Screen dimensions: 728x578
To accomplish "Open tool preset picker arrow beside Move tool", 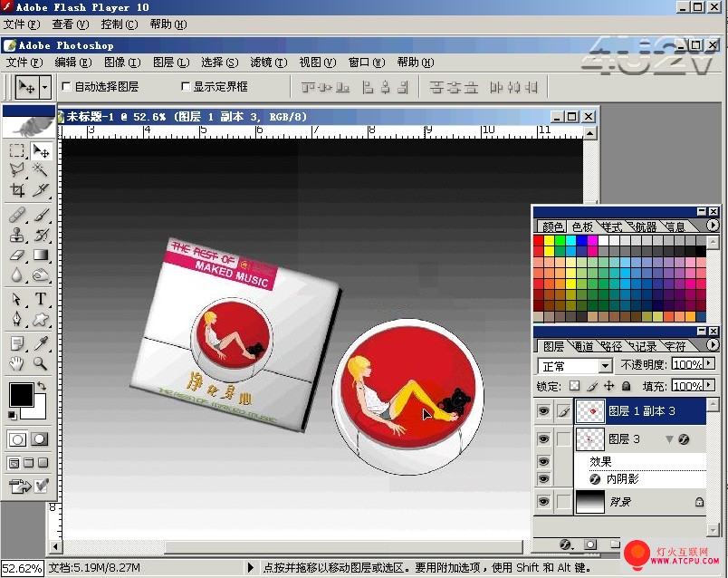I will 44,87.
